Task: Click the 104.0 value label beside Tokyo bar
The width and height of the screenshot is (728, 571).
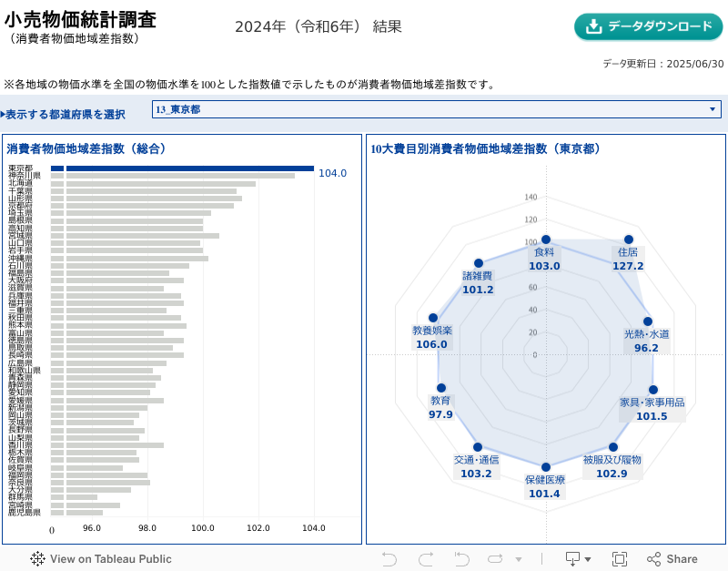Action: pos(332,173)
